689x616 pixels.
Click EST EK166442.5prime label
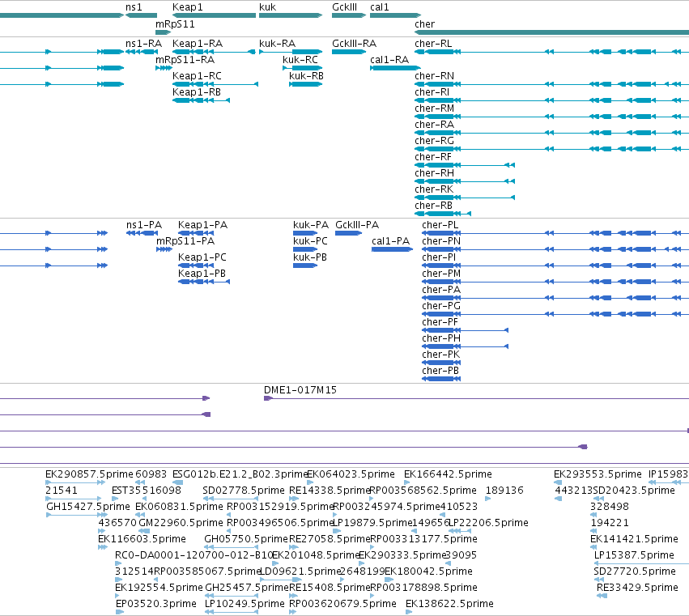pos(448,474)
